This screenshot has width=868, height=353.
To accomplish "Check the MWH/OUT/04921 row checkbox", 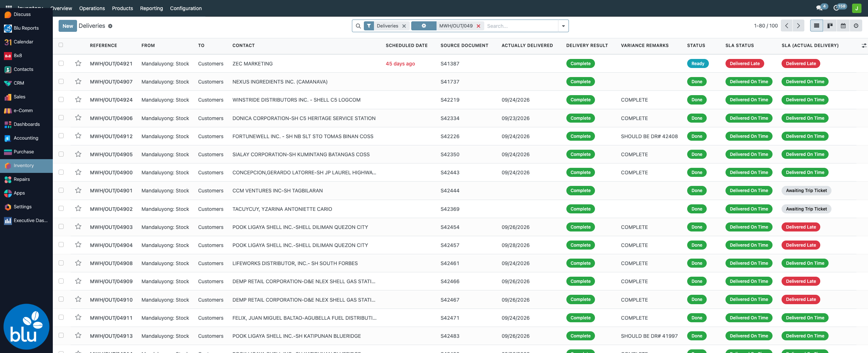I will point(61,63).
